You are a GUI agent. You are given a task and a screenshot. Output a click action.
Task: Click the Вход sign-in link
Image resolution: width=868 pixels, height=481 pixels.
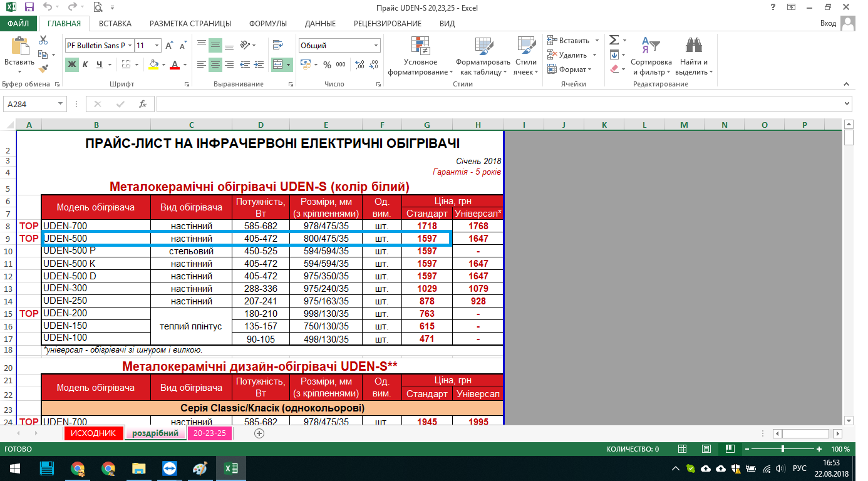click(828, 23)
